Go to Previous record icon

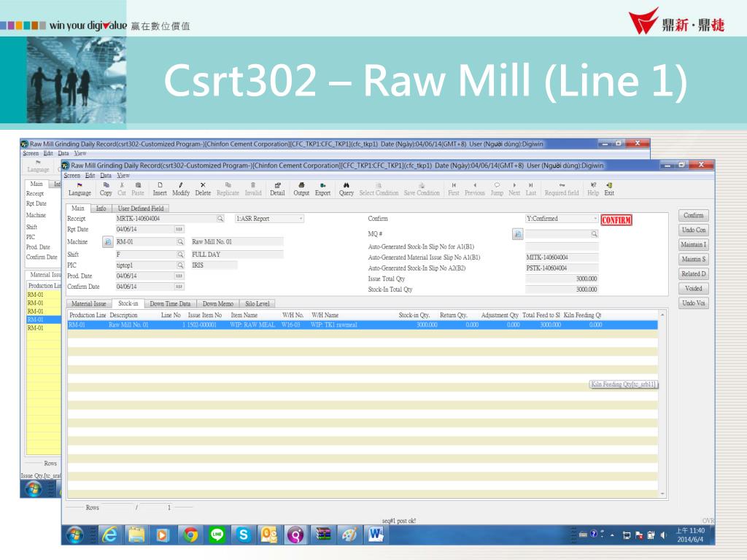coord(474,189)
